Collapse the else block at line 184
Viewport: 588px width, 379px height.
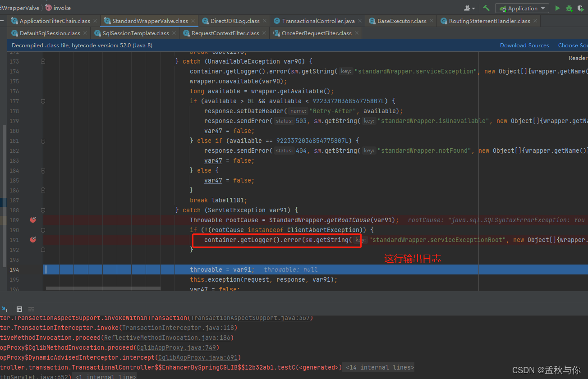pyautogui.click(x=43, y=170)
